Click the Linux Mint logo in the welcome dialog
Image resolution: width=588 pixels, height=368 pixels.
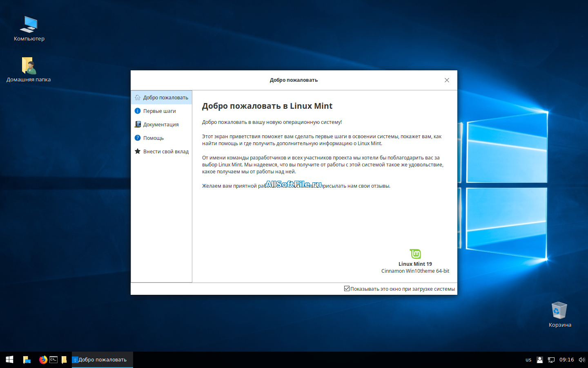tap(415, 254)
